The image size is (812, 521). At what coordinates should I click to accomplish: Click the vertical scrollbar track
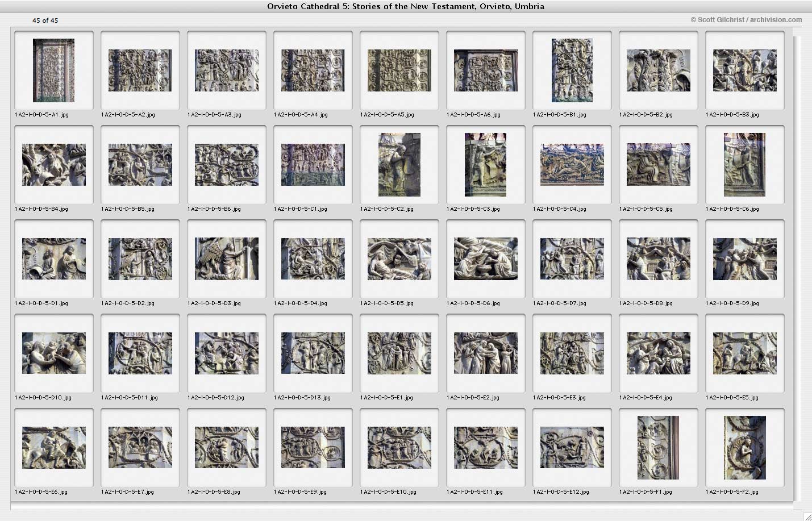[x=797, y=269]
